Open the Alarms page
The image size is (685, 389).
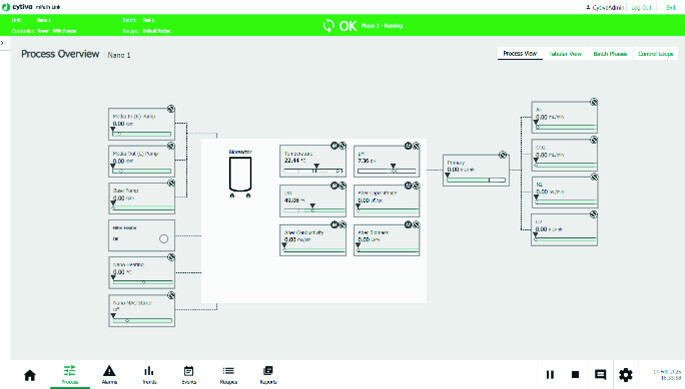pos(109,375)
